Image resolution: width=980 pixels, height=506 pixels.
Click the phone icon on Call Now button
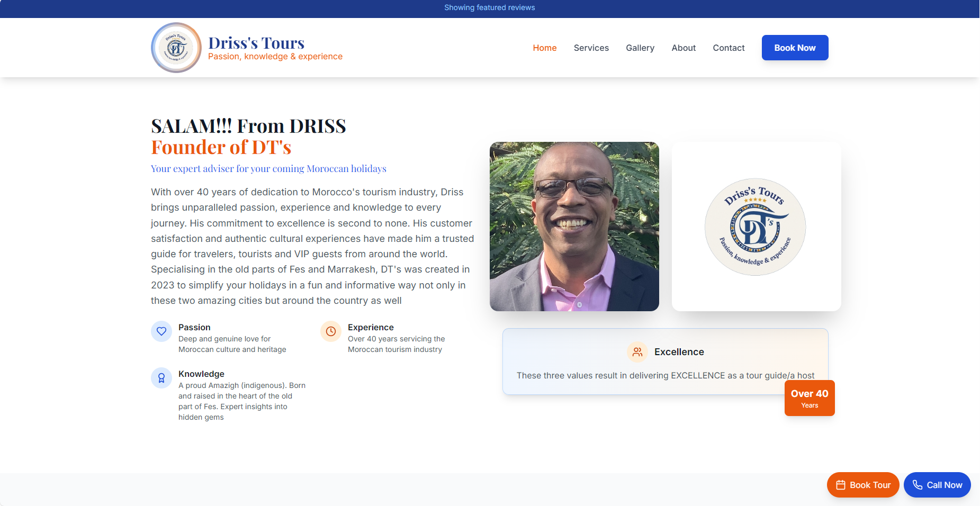917,484
